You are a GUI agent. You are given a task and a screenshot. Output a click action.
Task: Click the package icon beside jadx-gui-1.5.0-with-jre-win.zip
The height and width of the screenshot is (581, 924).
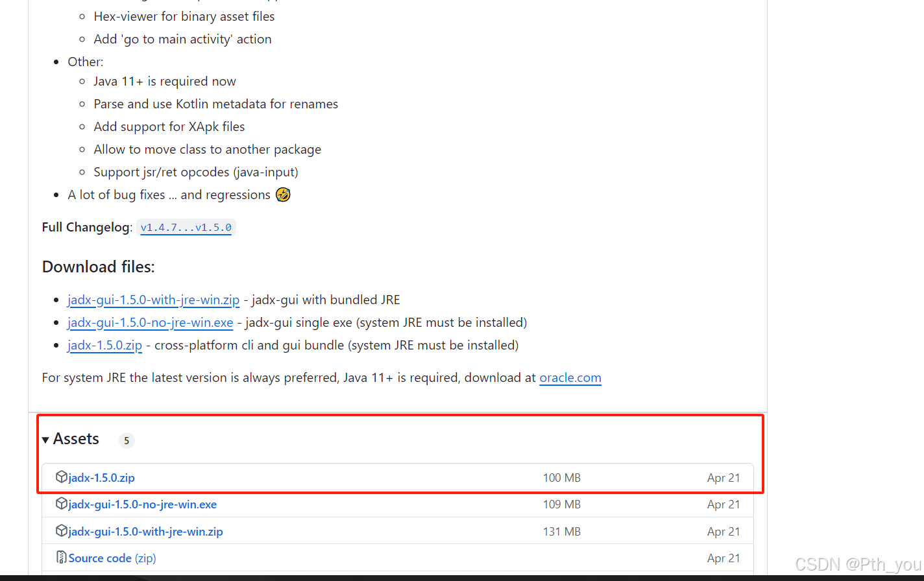pyautogui.click(x=62, y=531)
